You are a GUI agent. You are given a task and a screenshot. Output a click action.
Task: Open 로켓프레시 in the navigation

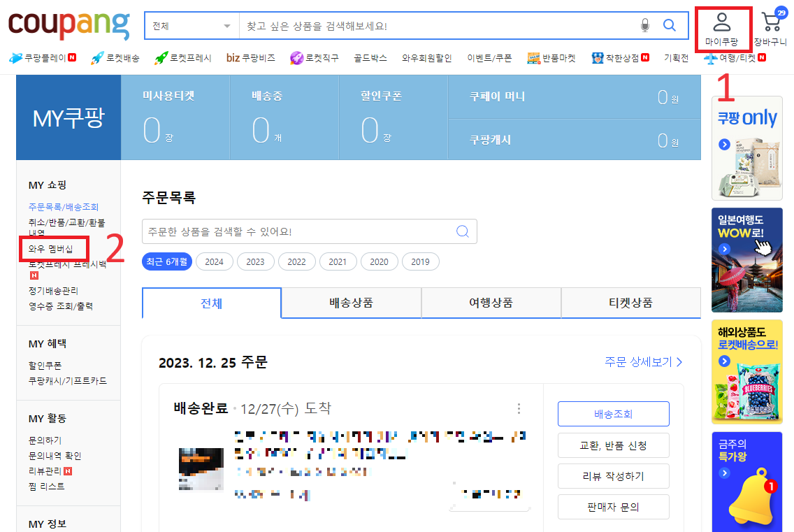(183, 58)
